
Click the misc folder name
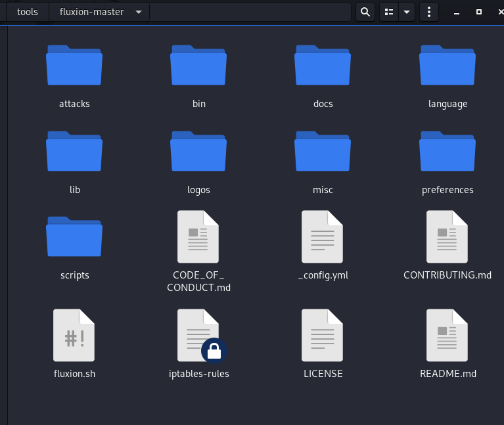[323, 190]
